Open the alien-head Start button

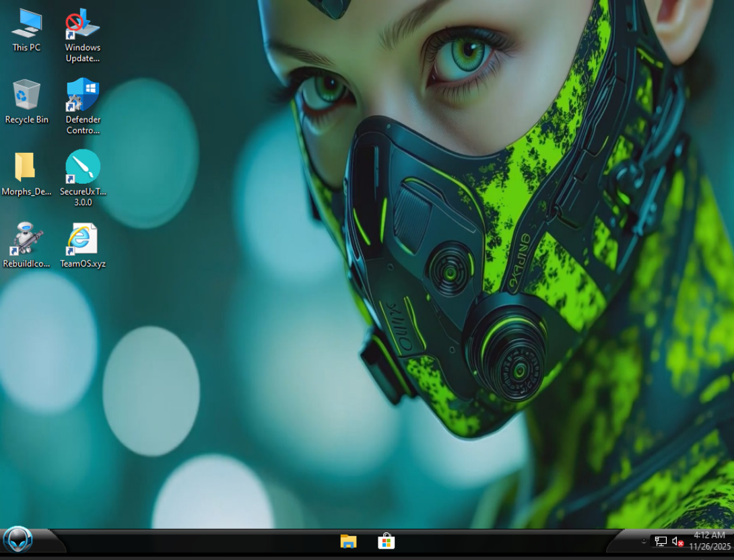[18, 539]
